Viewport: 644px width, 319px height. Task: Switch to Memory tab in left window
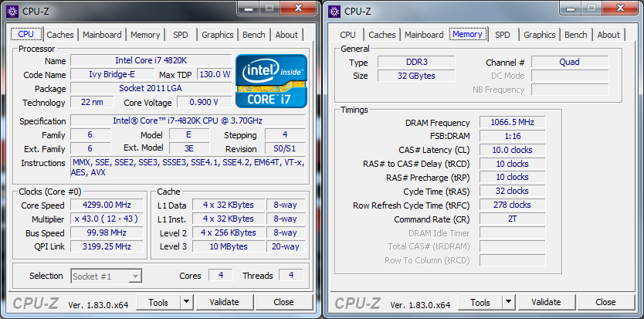pyautogui.click(x=145, y=35)
